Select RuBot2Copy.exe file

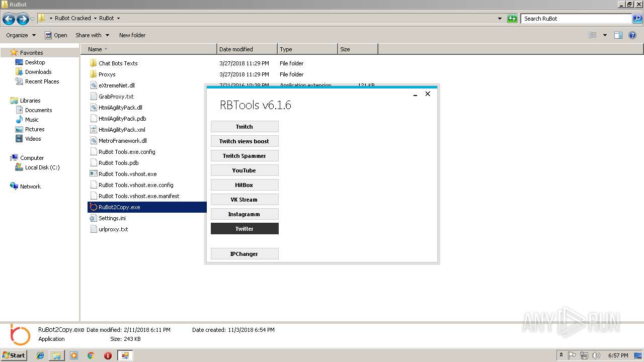pos(119,207)
